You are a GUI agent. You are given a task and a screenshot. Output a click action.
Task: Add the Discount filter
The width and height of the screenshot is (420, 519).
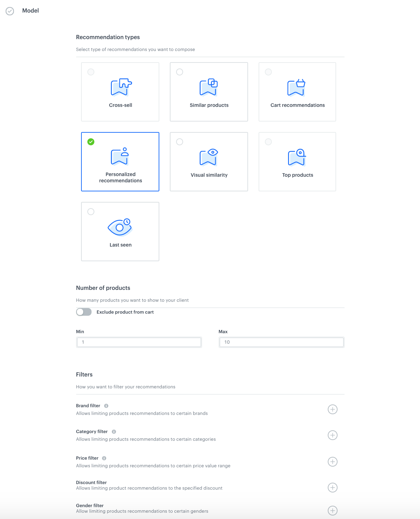pos(333,488)
